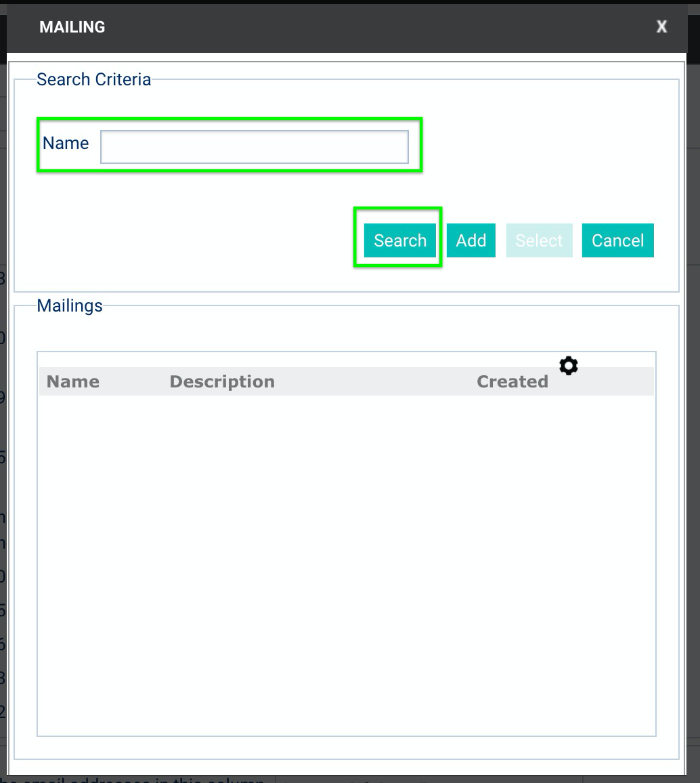The image size is (700, 783).
Task: Close the Mailing dialog with X
Action: [661, 26]
